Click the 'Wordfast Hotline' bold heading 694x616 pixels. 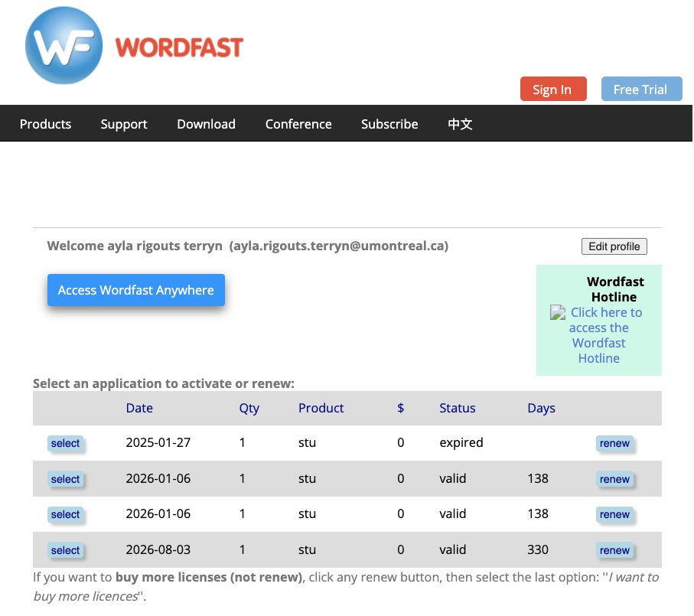614,289
